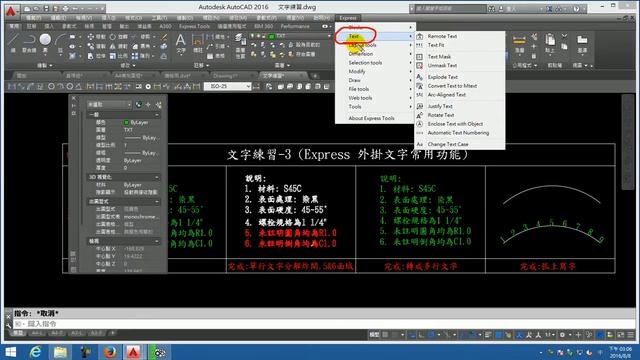Select the Arc draw tool
640x360 pixels.
coord(60,43)
